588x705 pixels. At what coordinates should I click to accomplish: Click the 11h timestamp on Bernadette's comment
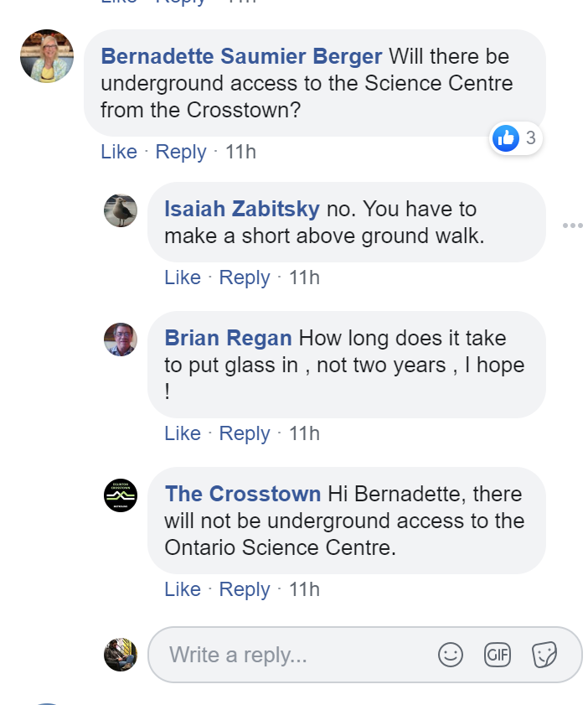[x=241, y=152]
